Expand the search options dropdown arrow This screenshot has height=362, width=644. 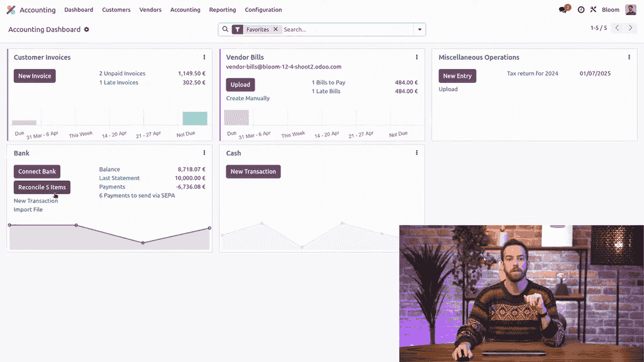click(x=419, y=30)
